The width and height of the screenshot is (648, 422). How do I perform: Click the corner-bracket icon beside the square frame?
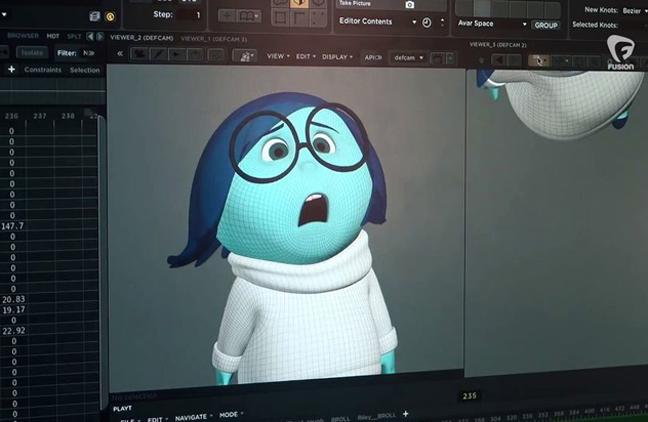299,18
